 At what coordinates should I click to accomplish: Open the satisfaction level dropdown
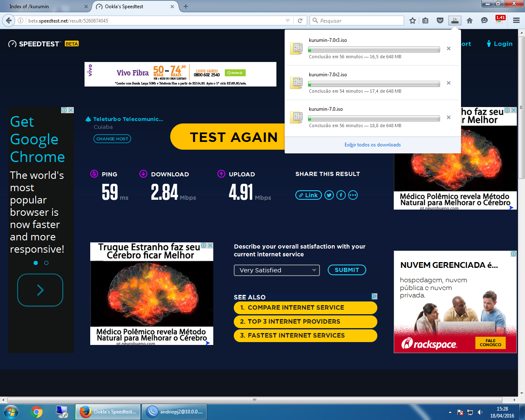277,270
